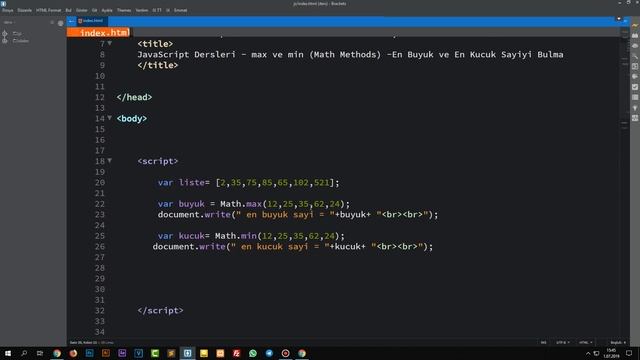Click the table grid icon in right toolbar
640x360 pixels.
[x=635, y=98]
